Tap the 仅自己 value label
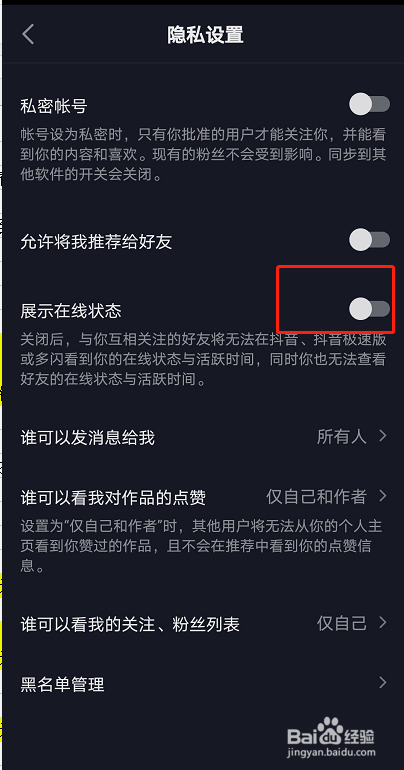Screen dimensions: 404x770 point(342,623)
